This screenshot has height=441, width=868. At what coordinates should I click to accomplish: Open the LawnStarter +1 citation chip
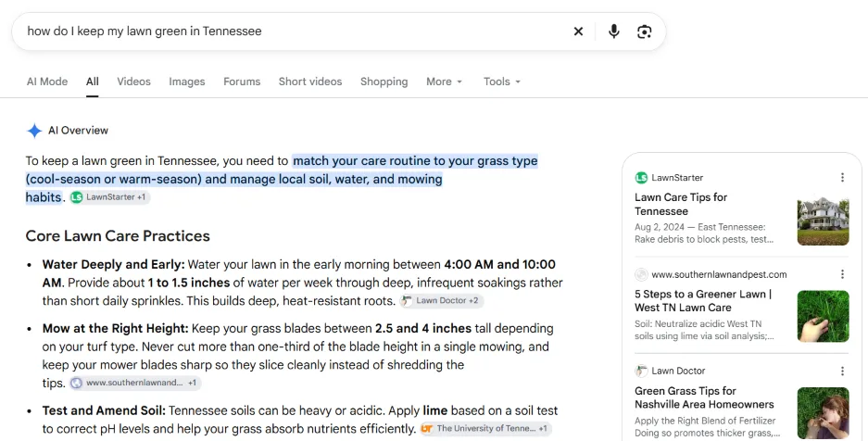[109, 197]
